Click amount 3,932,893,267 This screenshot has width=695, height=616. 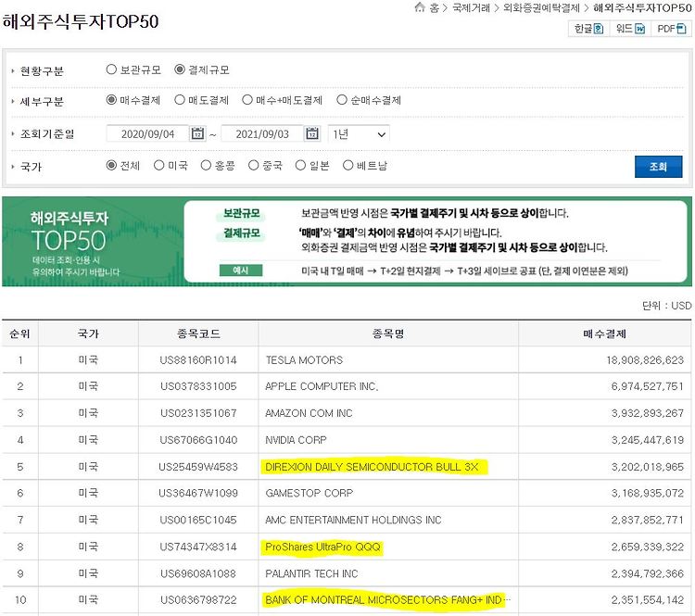[648, 413]
